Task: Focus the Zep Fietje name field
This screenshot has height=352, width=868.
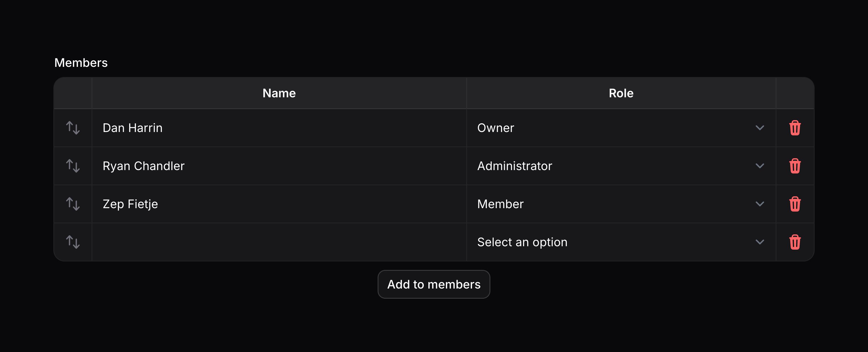Action: click(279, 204)
